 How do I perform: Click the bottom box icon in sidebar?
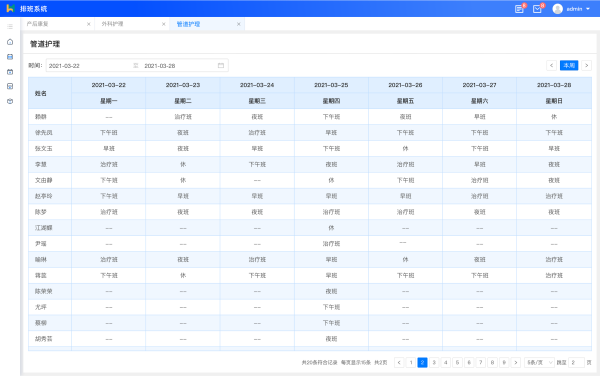(10, 101)
